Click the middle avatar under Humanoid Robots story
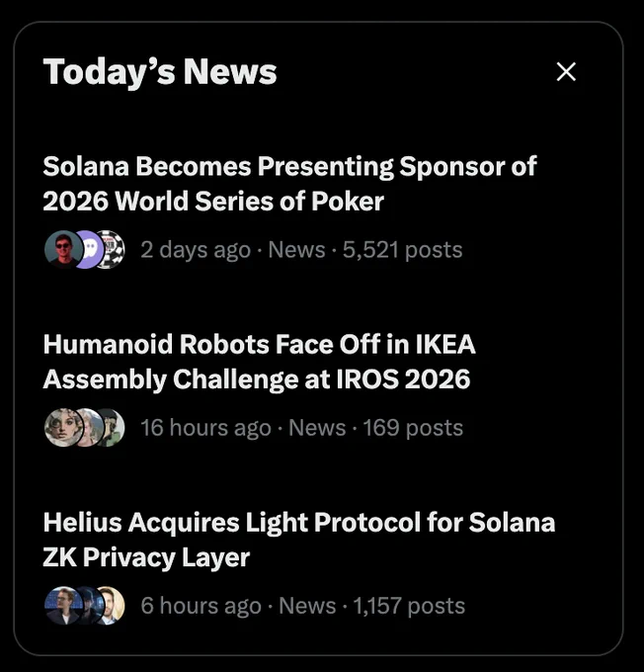Viewport: 644px width, 672px height. pos(92,428)
